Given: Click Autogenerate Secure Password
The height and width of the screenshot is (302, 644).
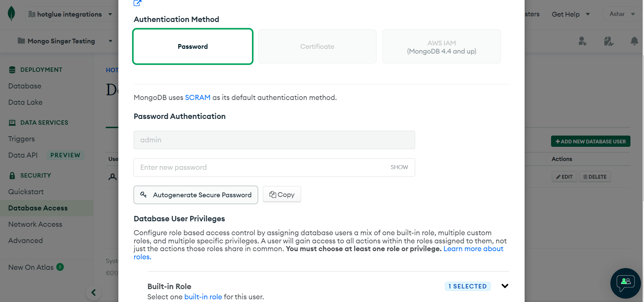Looking at the screenshot, I should (196, 195).
